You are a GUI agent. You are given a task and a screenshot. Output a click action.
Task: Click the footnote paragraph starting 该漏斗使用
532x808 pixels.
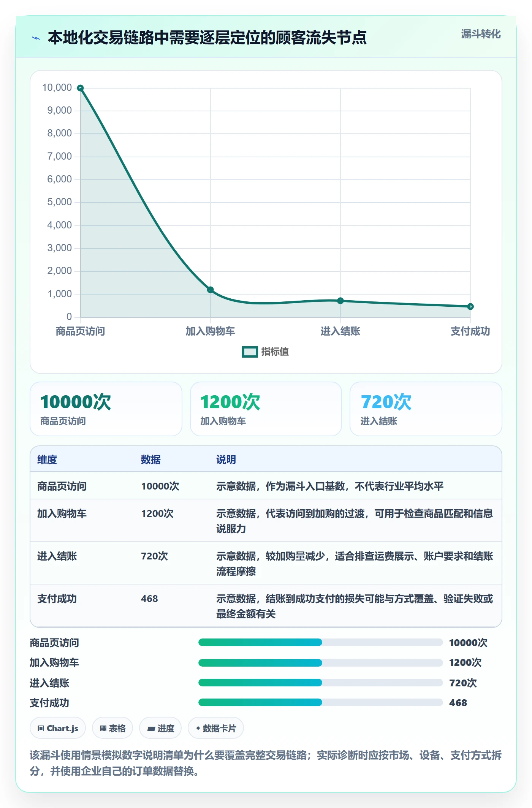pyautogui.click(x=266, y=763)
